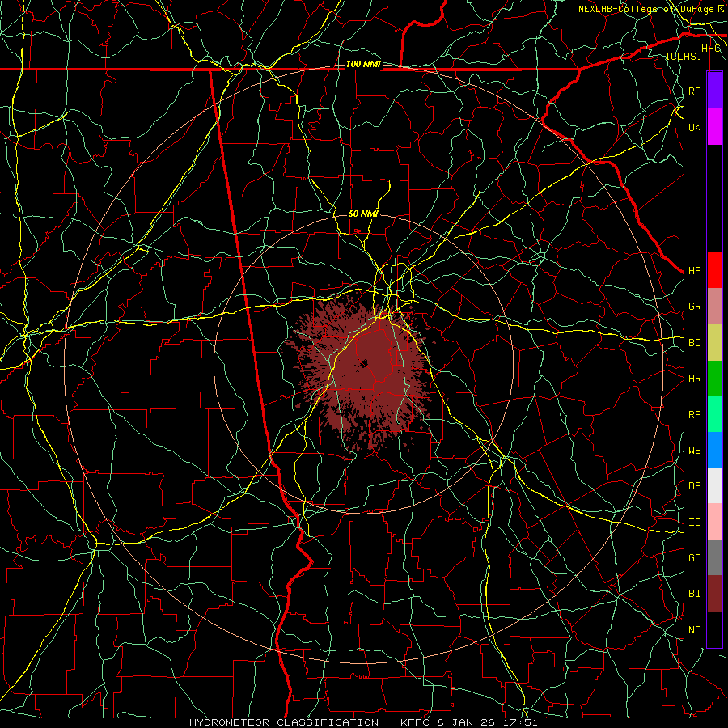The height and width of the screenshot is (728, 728).
Task: Click the HHC product code label
Action: coord(711,49)
